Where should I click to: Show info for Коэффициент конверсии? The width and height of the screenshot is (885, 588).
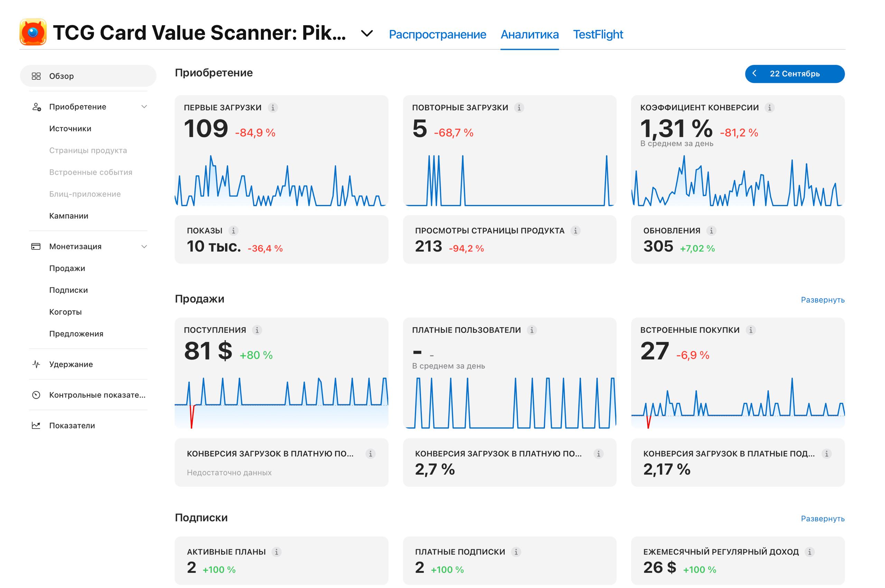pyautogui.click(x=769, y=108)
